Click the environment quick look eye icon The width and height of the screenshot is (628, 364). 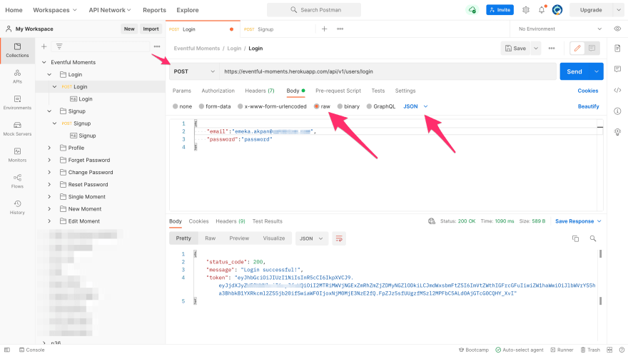coord(617,29)
